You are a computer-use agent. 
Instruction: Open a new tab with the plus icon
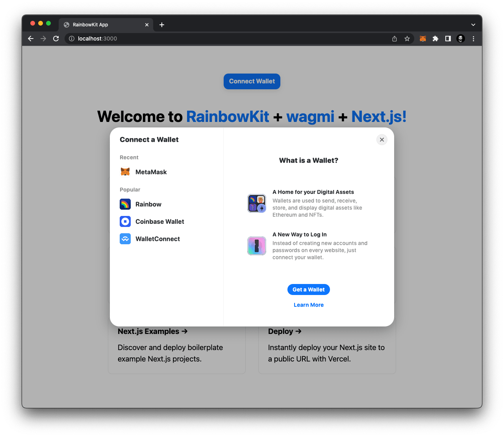coord(162,25)
